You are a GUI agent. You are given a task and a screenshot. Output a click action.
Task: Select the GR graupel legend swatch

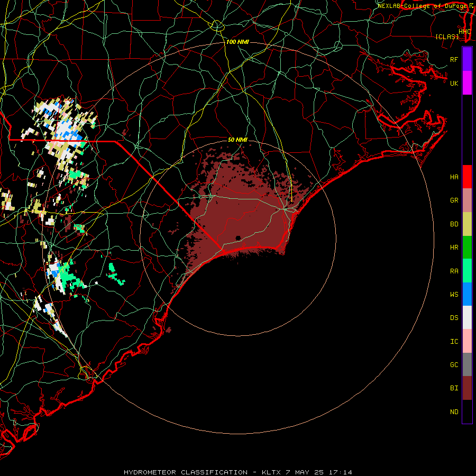[467, 200]
